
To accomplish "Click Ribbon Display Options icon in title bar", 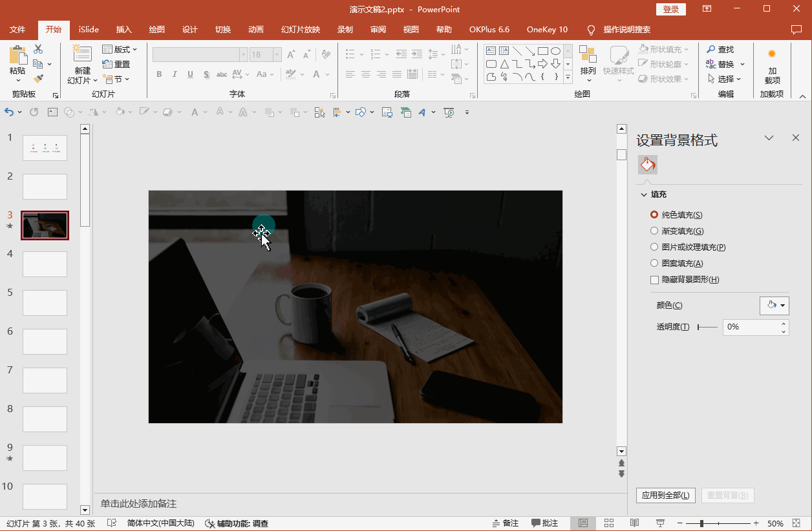I will (707, 9).
